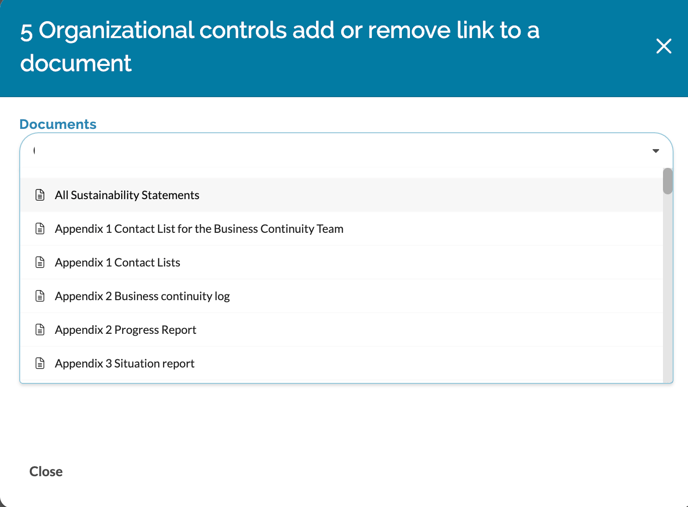Select All Sustainability Statements option

pos(127,195)
